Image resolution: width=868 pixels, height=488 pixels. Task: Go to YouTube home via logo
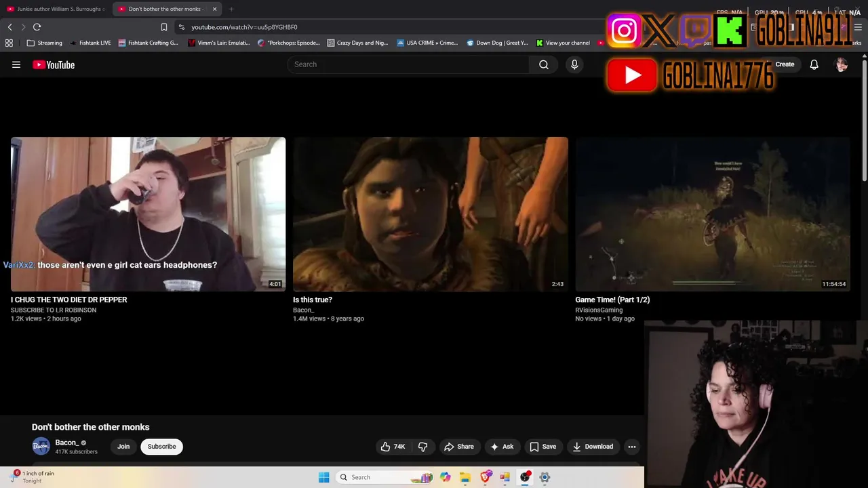pos(54,64)
